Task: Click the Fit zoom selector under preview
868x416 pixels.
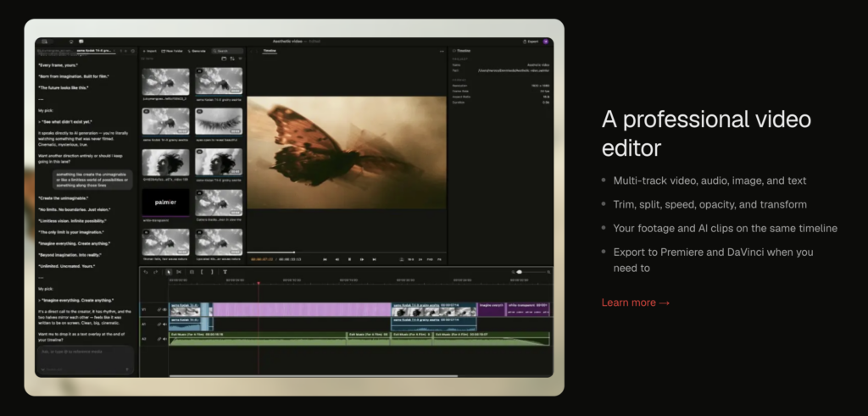Action: (x=439, y=259)
